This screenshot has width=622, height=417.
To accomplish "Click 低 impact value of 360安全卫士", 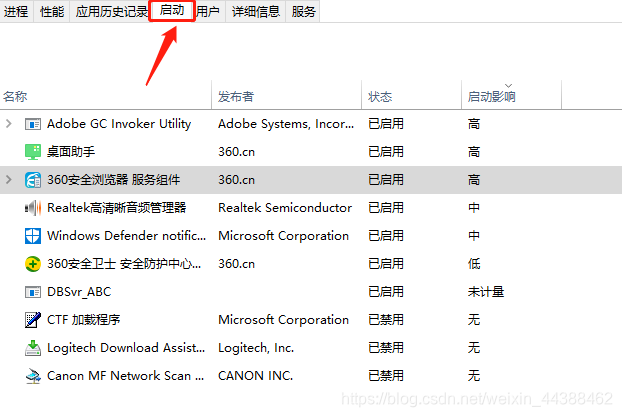I will pyautogui.click(x=474, y=263).
